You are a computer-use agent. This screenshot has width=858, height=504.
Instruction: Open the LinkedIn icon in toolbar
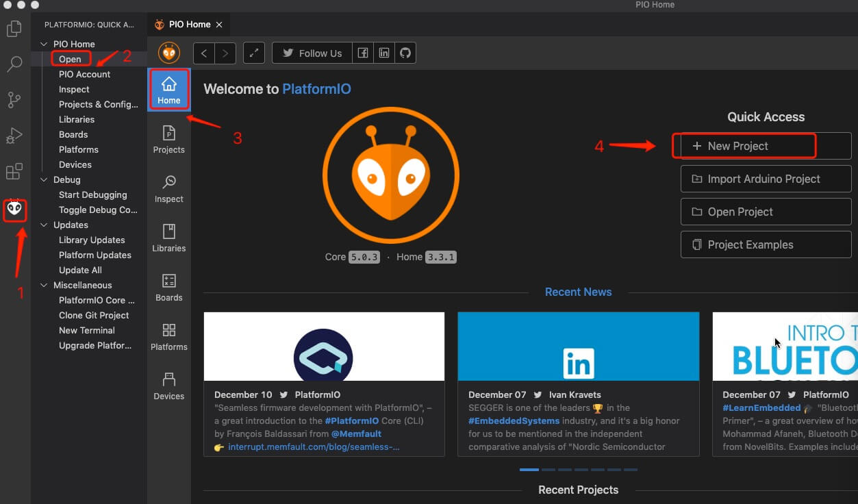(383, 53)
